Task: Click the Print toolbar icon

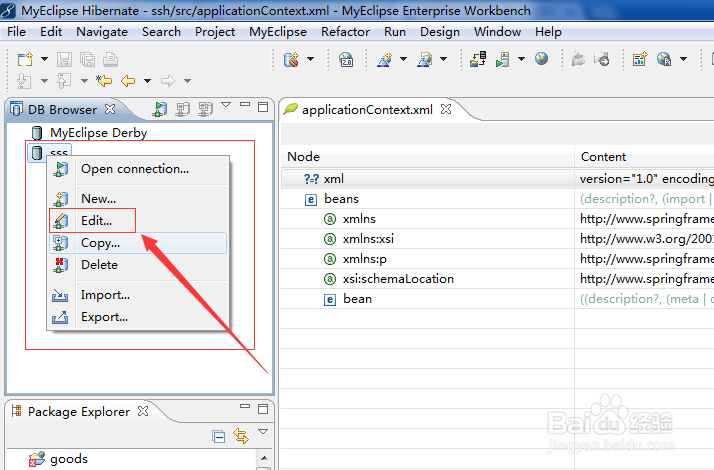Action: point(111,59)
